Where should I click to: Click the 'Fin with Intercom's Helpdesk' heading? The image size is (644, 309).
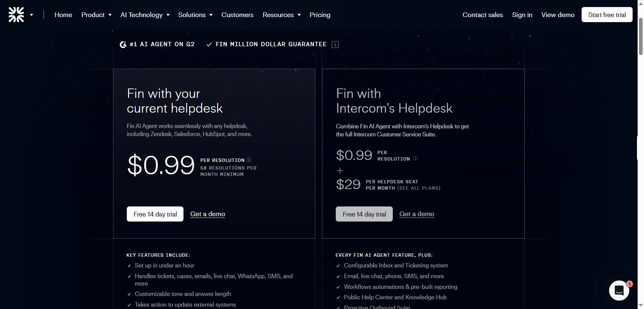[x=394, y=101]
